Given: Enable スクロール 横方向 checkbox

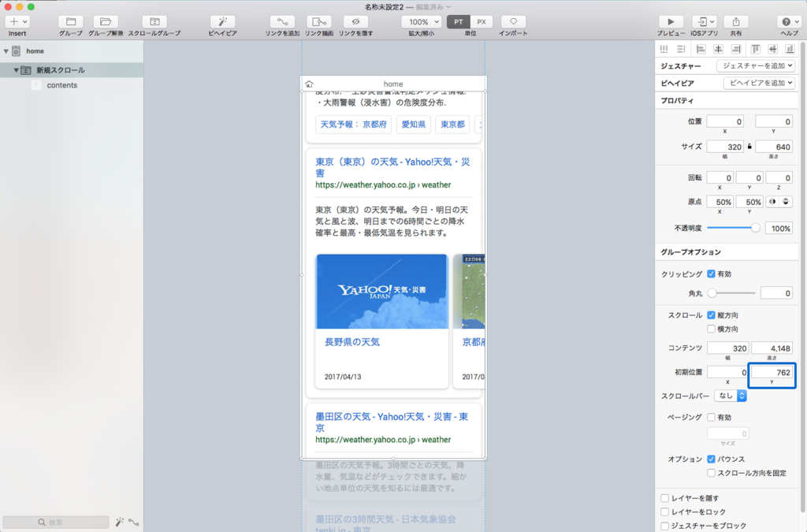Looking at the screenshot, I should click(x=711, y=329).
